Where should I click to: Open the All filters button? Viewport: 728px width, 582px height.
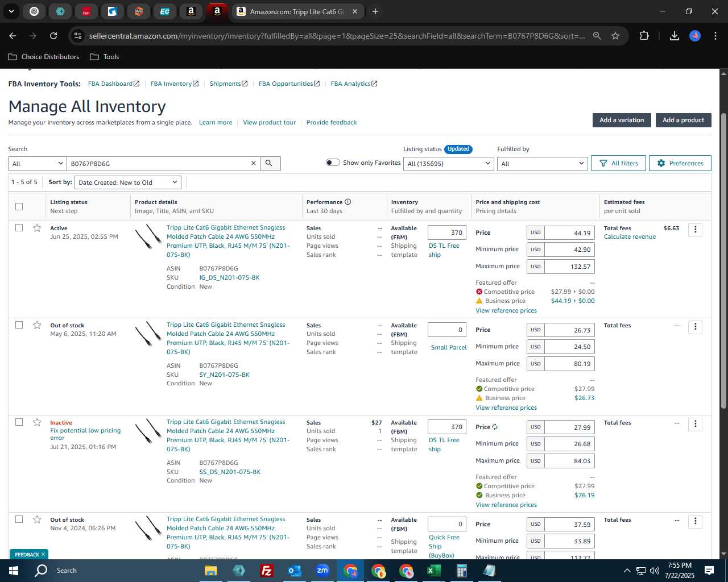coord(618,163)
